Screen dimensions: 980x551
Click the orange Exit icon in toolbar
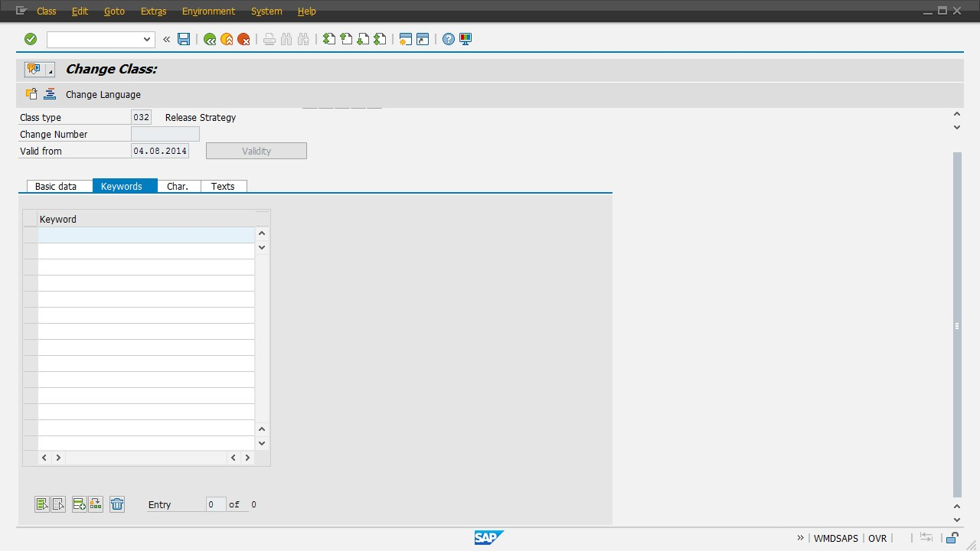point(227,39)
